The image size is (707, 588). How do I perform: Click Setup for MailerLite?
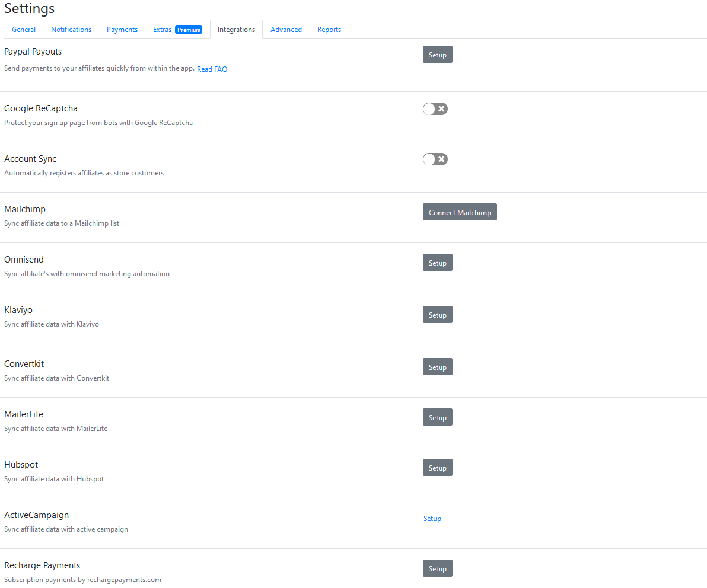click(437, 418)
